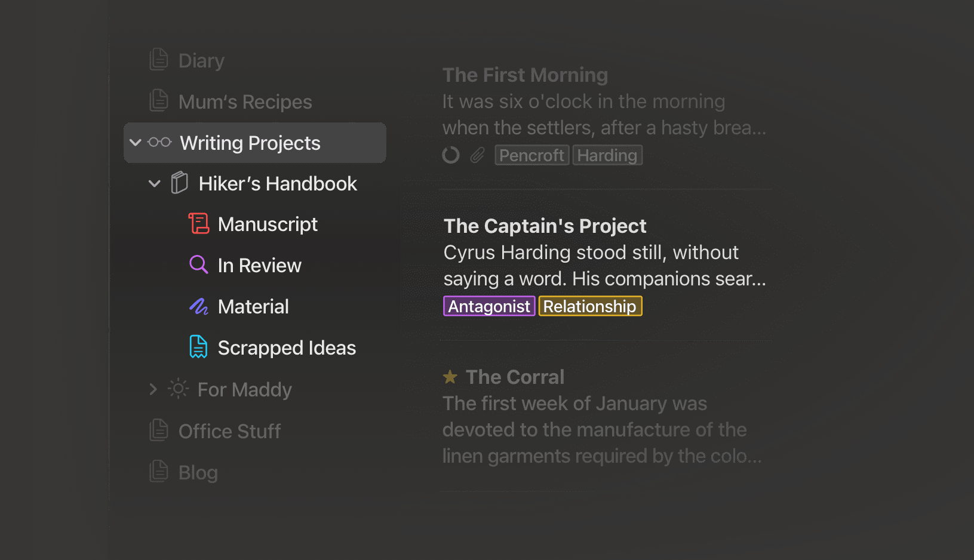The image size is (974, 560).
Task: Click the Diary document icon
Action: pos(159,60)
